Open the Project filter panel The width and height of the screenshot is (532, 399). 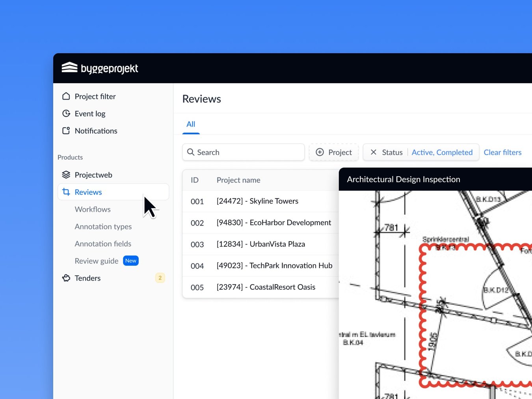point(95,96)
